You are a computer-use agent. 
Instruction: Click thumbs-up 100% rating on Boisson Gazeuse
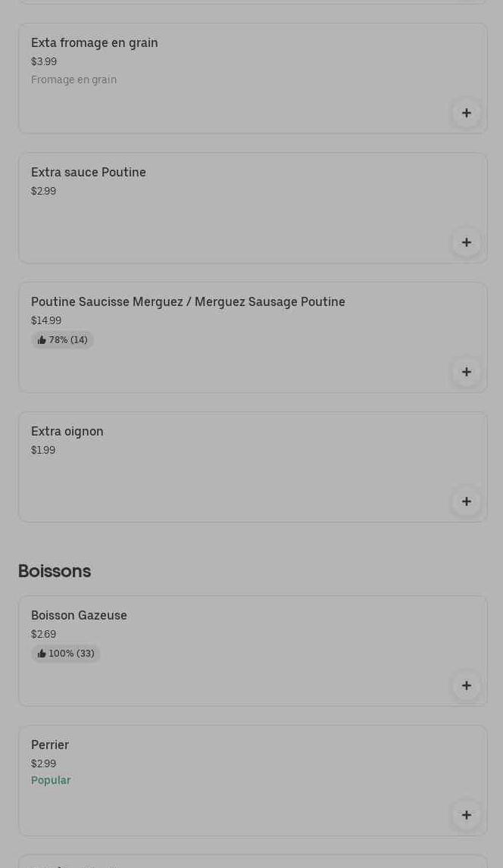[x=66, y=654]
